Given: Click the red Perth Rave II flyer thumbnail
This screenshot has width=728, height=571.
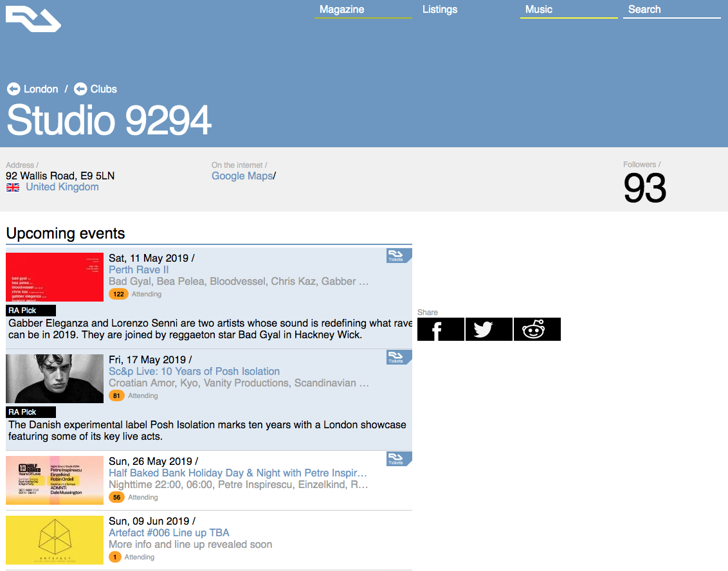Looking at the screenshot, I should coord(54,277).
